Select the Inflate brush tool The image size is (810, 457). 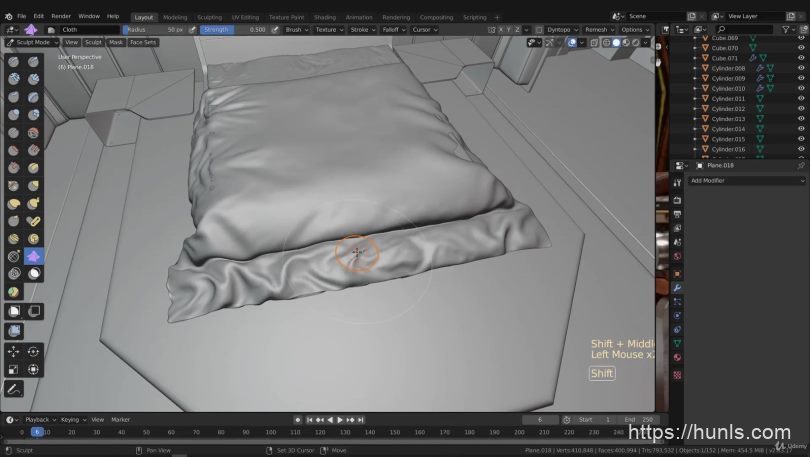13,115
